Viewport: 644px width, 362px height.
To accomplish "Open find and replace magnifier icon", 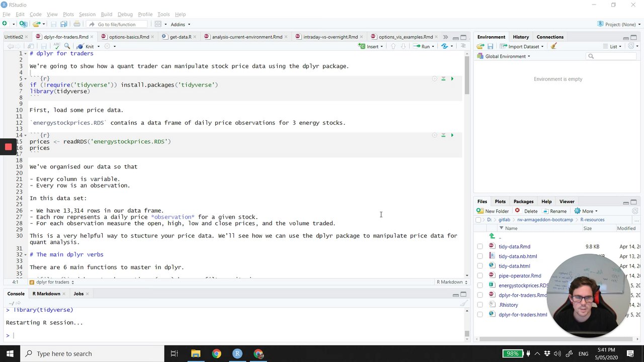I will coord(67,46).
